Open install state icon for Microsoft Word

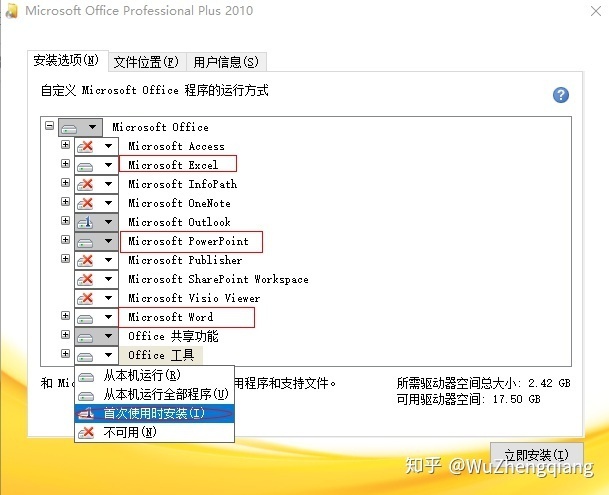click(x=85, y=317)
